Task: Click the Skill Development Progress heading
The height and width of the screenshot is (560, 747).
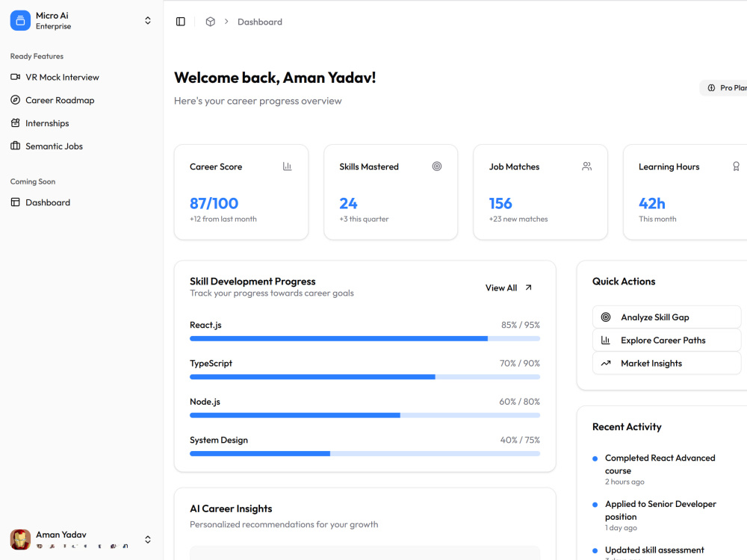Action: click(x=252, y=281)
